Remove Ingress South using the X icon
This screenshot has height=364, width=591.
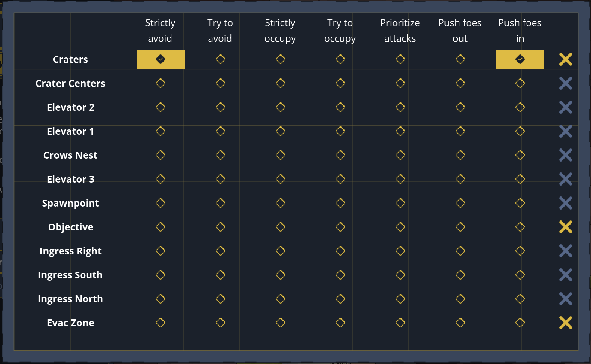[566, 275]
